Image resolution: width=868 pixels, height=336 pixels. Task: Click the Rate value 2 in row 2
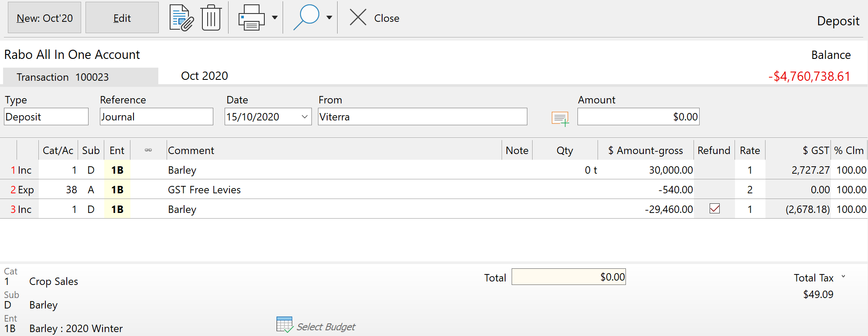tap(750, 190)
